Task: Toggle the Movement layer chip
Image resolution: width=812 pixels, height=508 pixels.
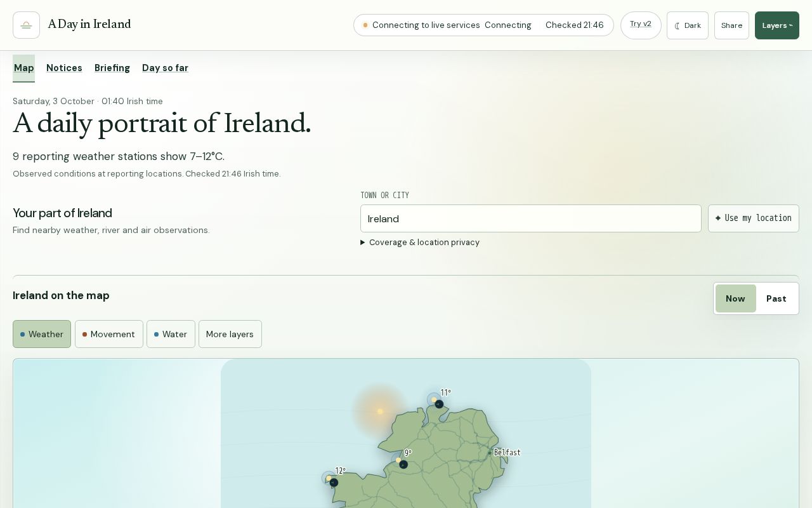Action: pyautogui.click(x=109, y=334)
